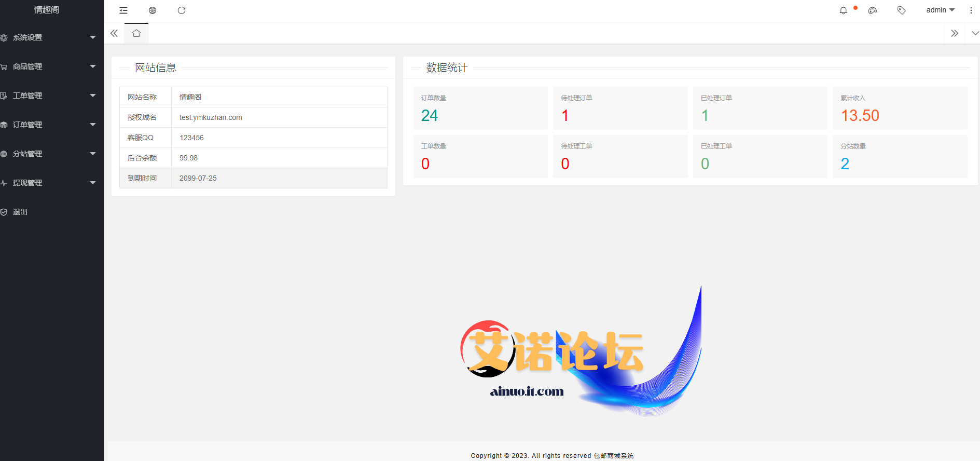Click the footer copyright 包邮商城系统 text
Screen dimensions: 980x461
coord(614,456)
